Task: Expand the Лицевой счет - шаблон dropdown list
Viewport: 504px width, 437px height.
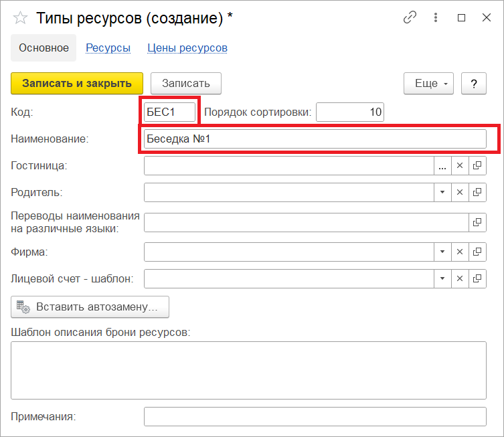Action: (x=442, y=278)
